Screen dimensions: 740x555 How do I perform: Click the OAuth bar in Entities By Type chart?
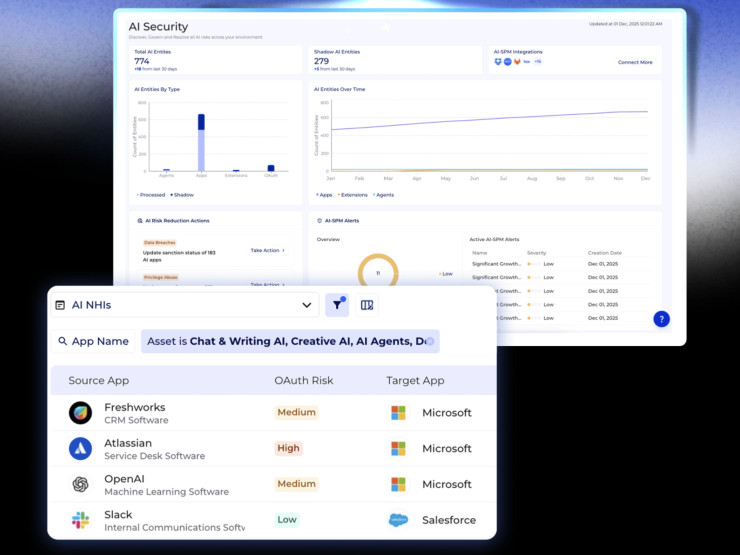(271, 168)
